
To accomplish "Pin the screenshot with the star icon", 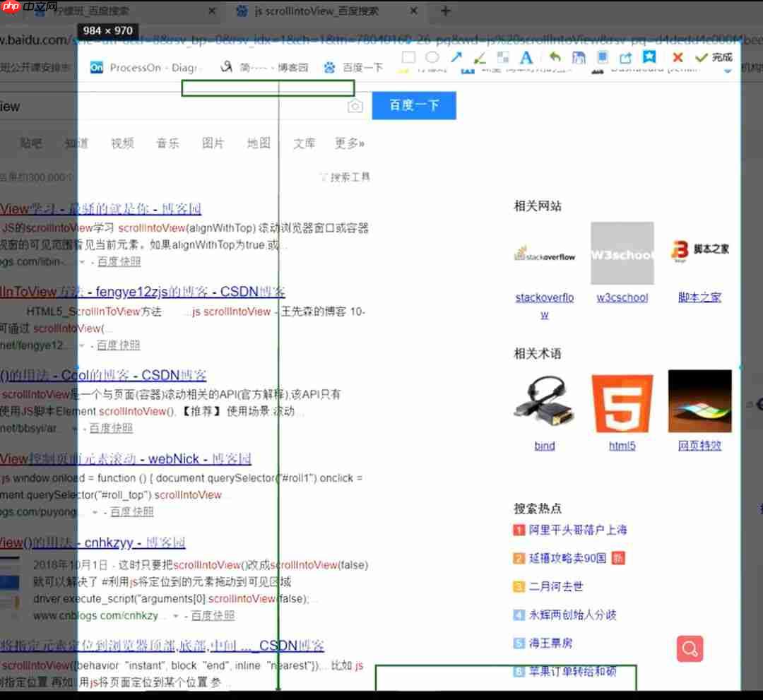I will (651, 58).
